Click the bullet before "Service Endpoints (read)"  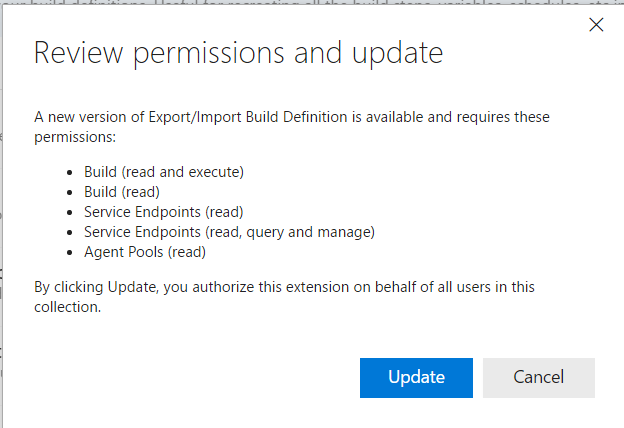point(70,212)
